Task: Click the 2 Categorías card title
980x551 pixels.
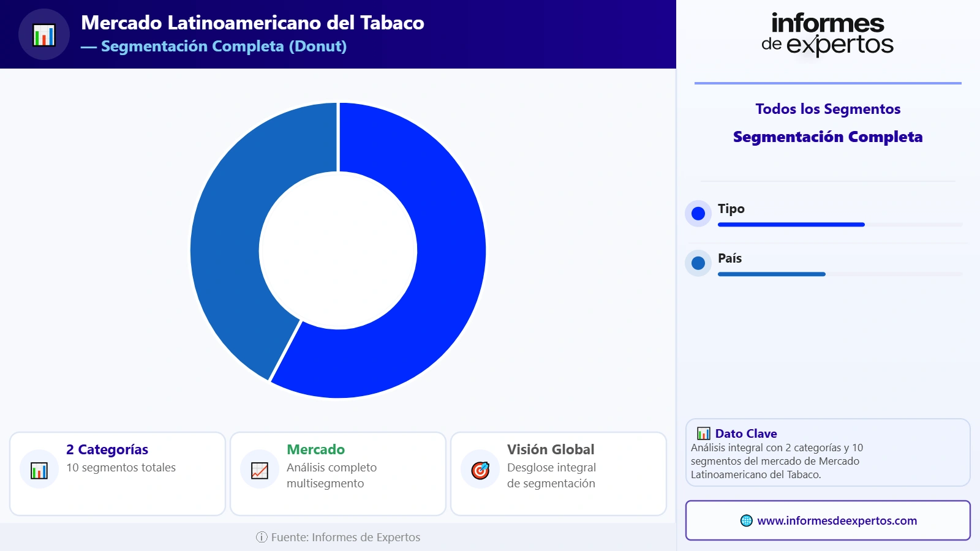Action: tap(107, 449)
